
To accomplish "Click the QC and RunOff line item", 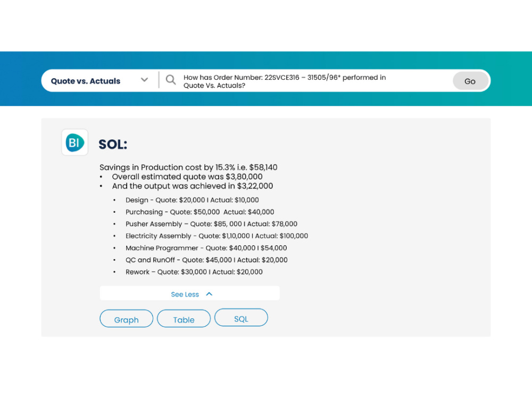I will point(206,260).
